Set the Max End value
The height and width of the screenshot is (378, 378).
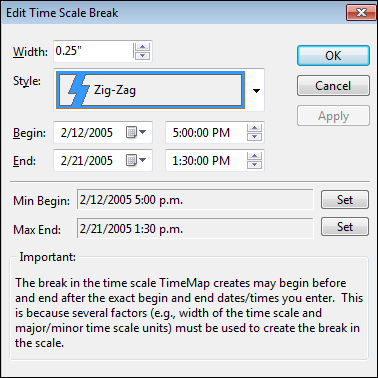click(345, 227)
